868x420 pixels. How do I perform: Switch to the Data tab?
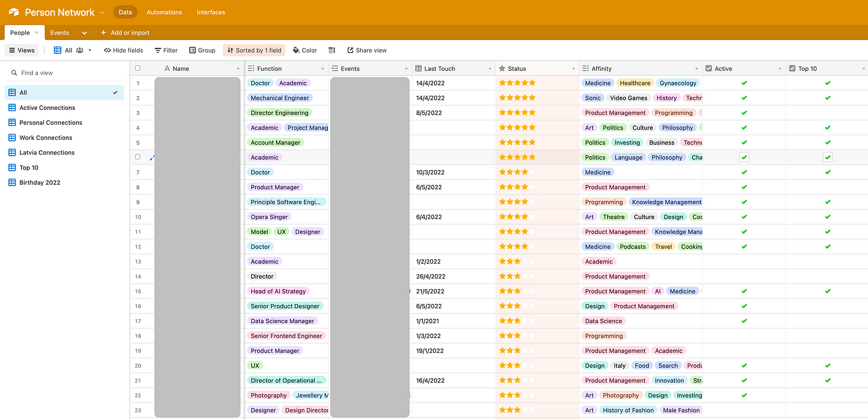[x=125, y=12]
